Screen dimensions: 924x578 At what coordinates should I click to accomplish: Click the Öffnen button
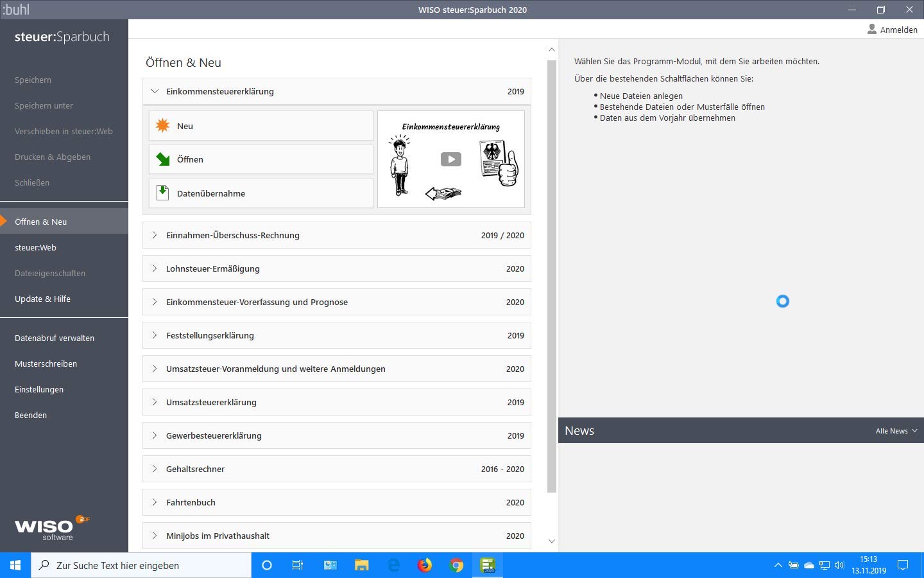[x=261, y=159]
